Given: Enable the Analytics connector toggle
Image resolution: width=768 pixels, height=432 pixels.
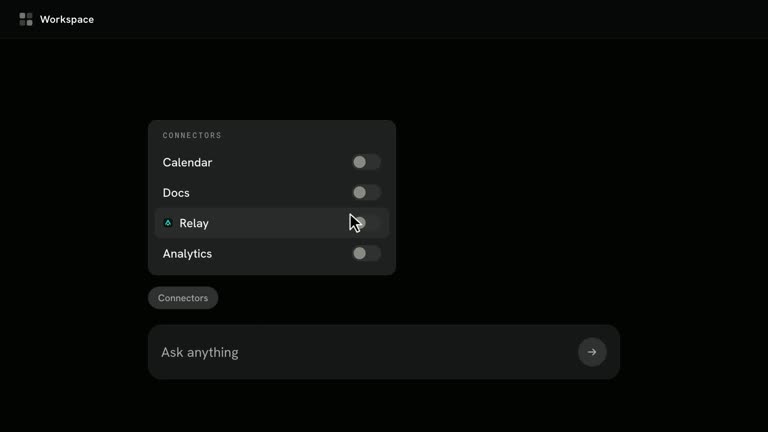Looking at the screenshot, I should (x=366, y=253).
